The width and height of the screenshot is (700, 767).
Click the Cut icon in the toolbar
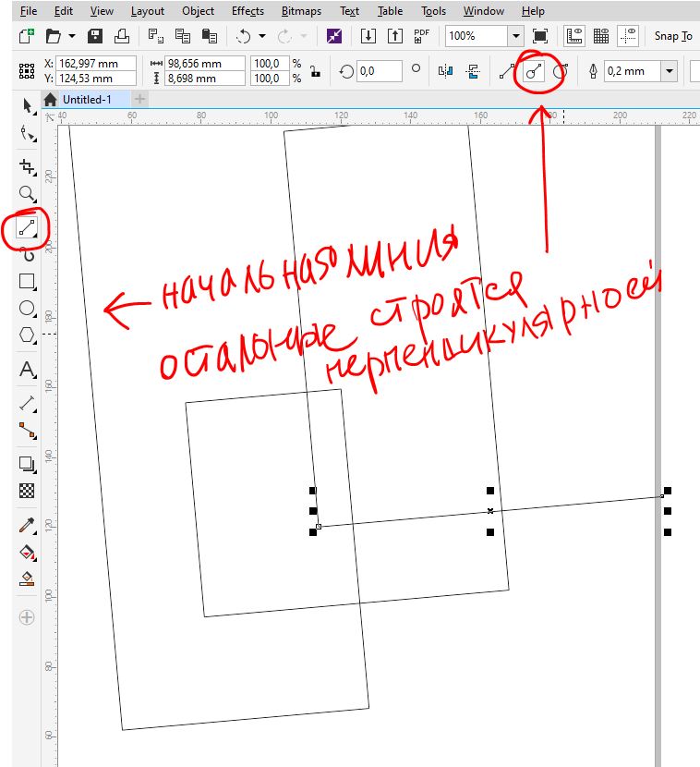(x=156, y=36)
